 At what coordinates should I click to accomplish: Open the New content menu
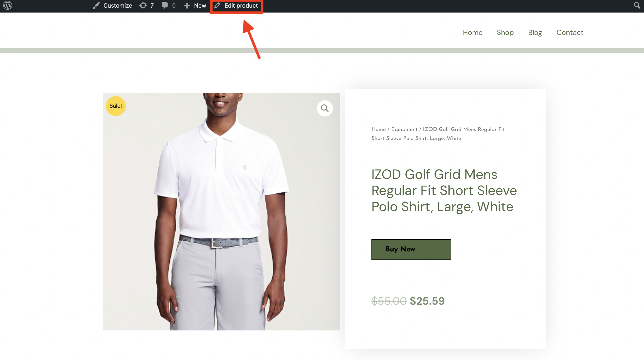(200, 6)
